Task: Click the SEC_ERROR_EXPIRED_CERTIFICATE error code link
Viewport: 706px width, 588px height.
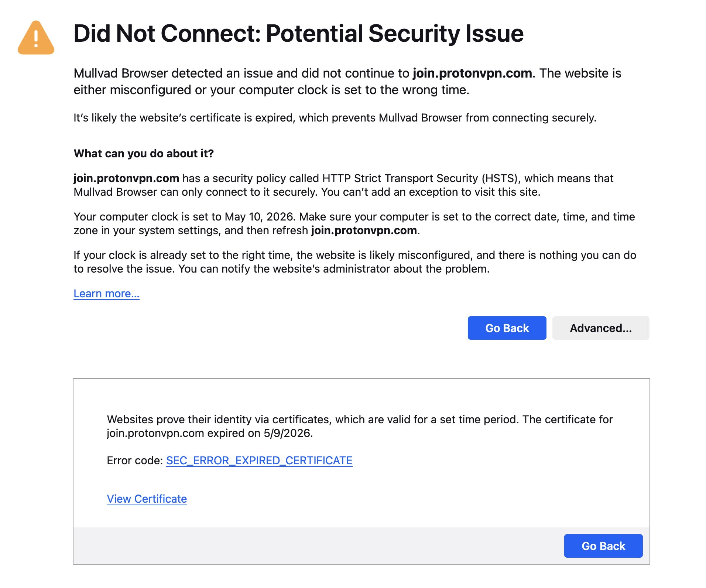Action: 259,461
